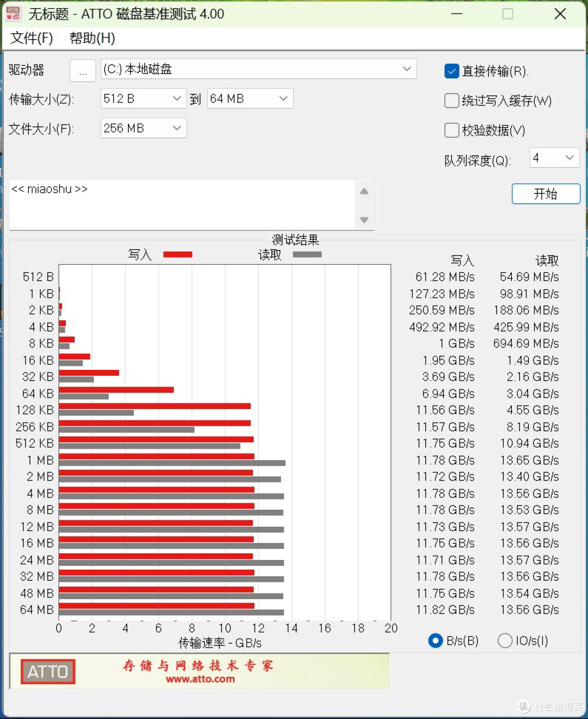
Task: Click the 8 KB read value 694.69 MB/s
Action: (x=526, y=344)
